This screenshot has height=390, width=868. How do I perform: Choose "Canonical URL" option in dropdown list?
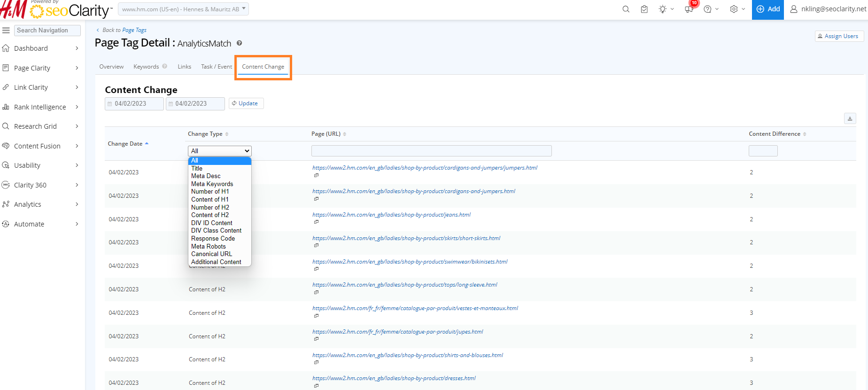pyautogui.click(x=211, y=254)
